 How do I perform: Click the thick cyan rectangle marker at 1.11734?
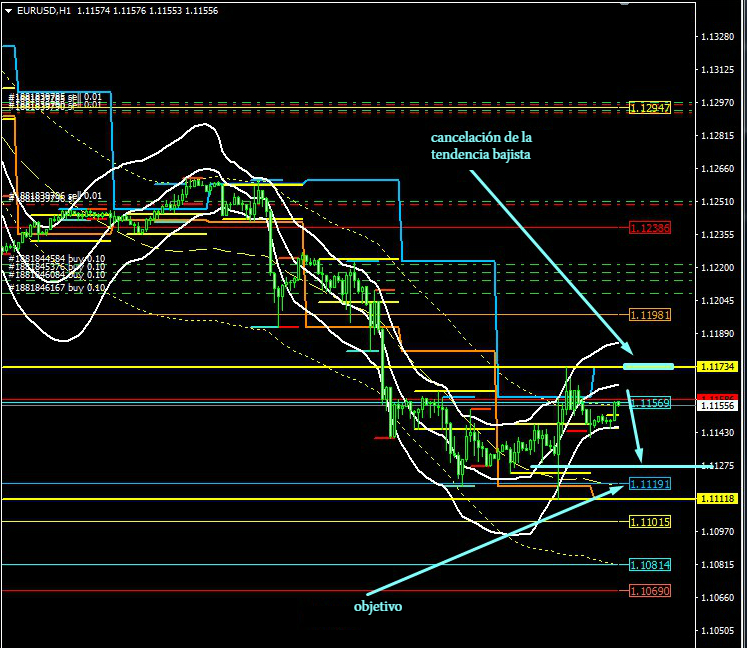pyautogui.click(x=648, y=367)
